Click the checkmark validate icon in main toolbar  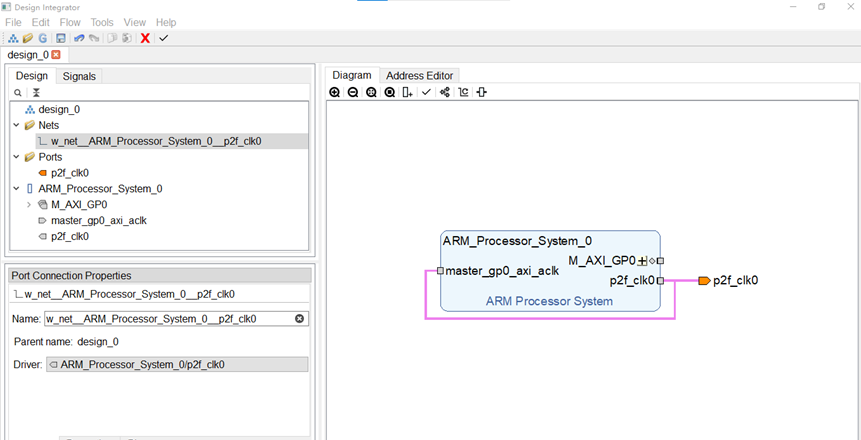coord(163,38)
